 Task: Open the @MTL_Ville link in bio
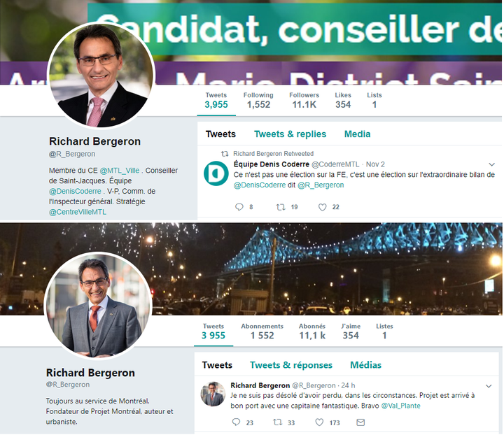(120, 171)
